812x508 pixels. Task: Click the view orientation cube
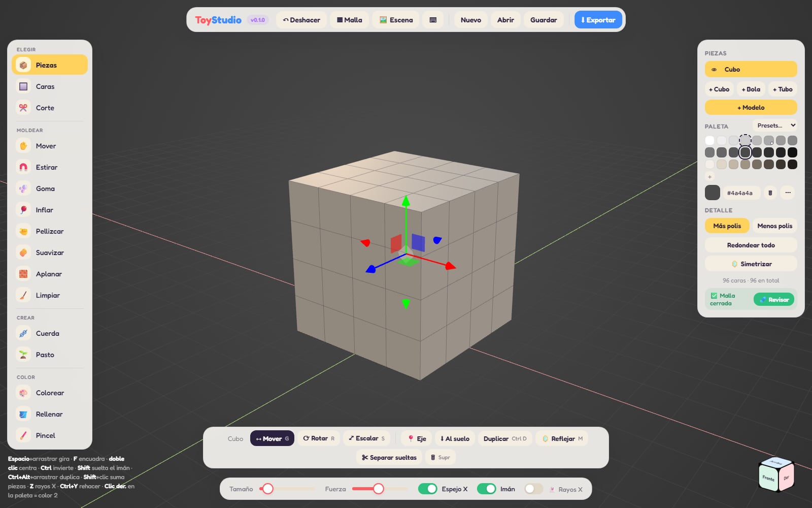pos(776,474)
